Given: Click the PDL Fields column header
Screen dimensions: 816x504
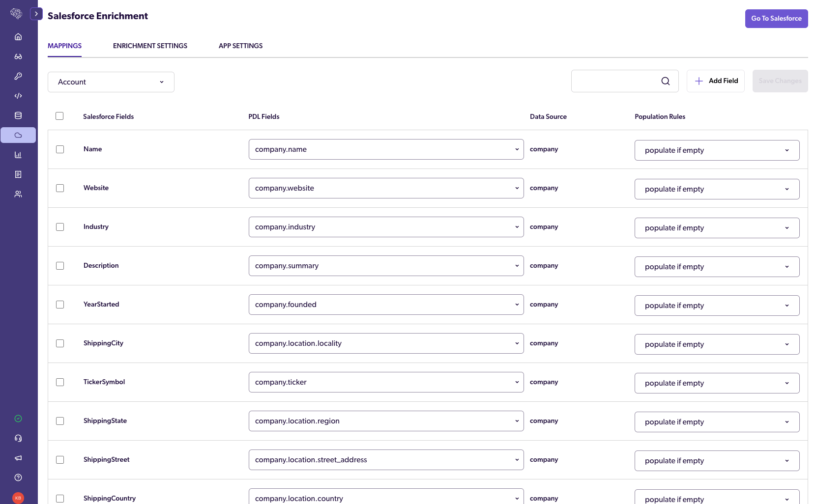Looking at the screenshot, I should pos(263,116).
